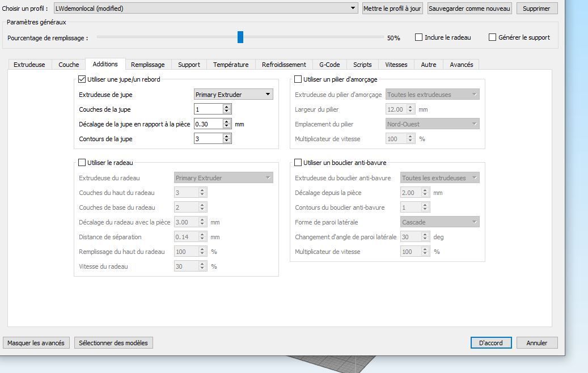Switch to the G-Code tab
This screenshot has height=373, width=588.
(x=329, y=65)
